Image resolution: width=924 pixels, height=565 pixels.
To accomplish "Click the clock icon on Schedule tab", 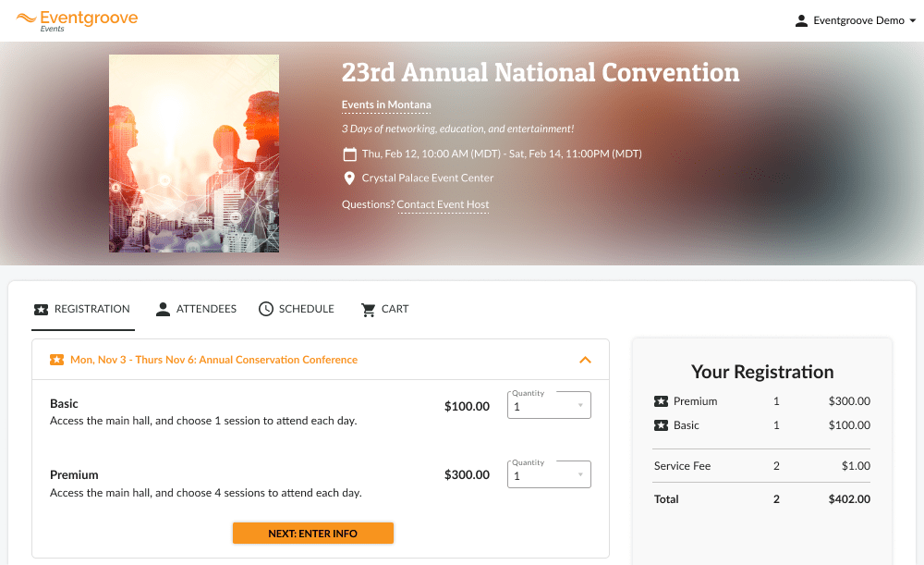I will pos(266,309).
